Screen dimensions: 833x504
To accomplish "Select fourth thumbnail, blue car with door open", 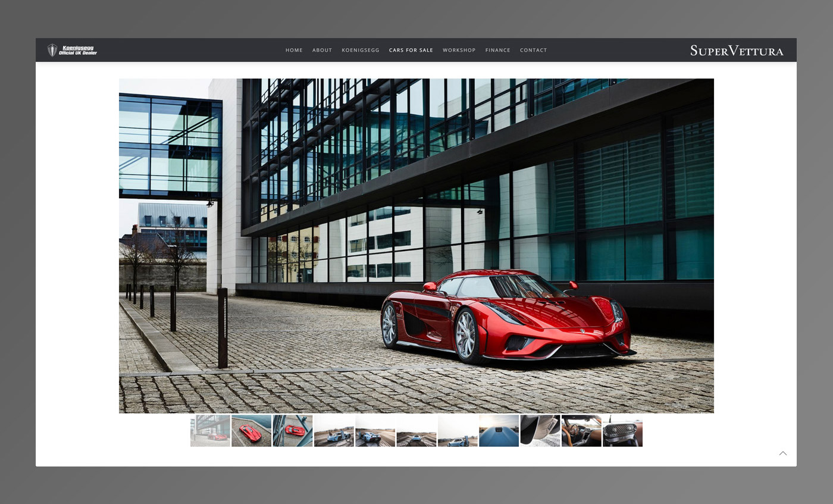I will [334, 431].
